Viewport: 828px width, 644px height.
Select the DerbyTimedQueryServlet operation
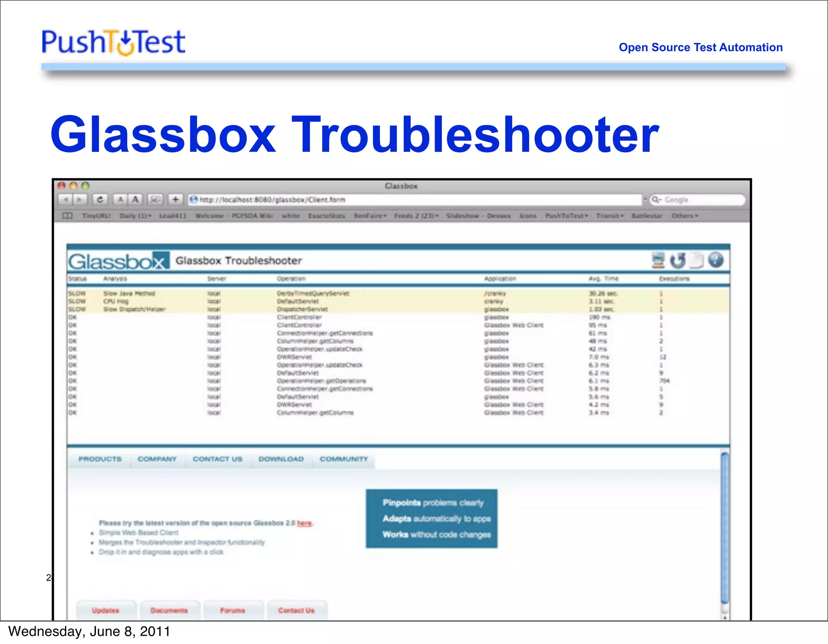[x=313, y=293]
